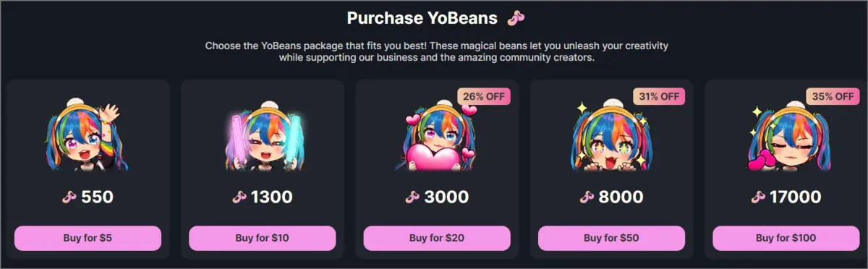Click the sparkly-eyed chibi for 8000 beans
868x269 pixels.
(612, 136)
